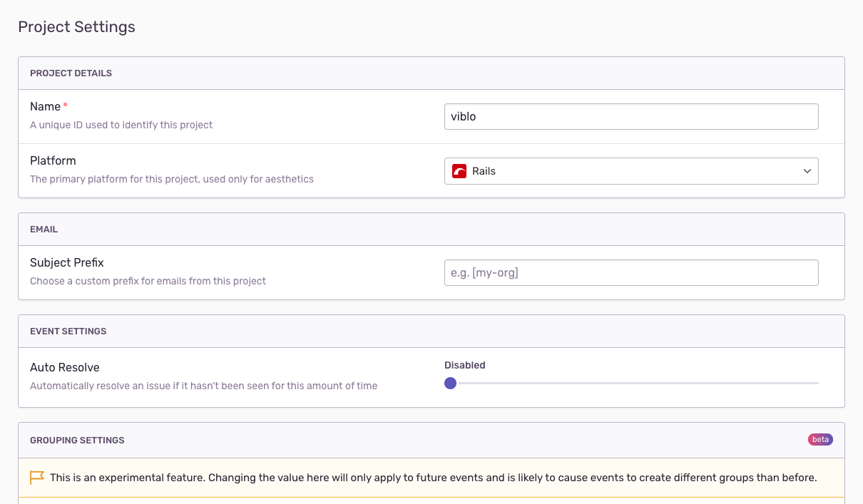This screenshot has width=863, height=504.
Task: Click the Disabled value above the slider
Action: [464, 365]
